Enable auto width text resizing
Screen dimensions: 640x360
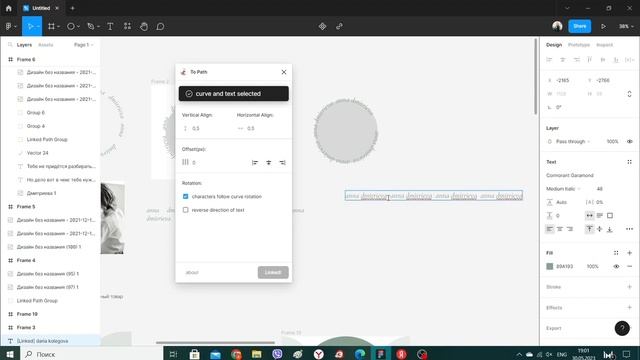click(589, 216)
